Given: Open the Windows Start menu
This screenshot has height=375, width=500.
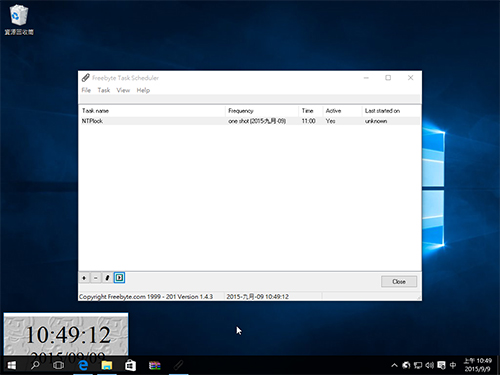Looking at the screenshot, I should tap(12, 365).
